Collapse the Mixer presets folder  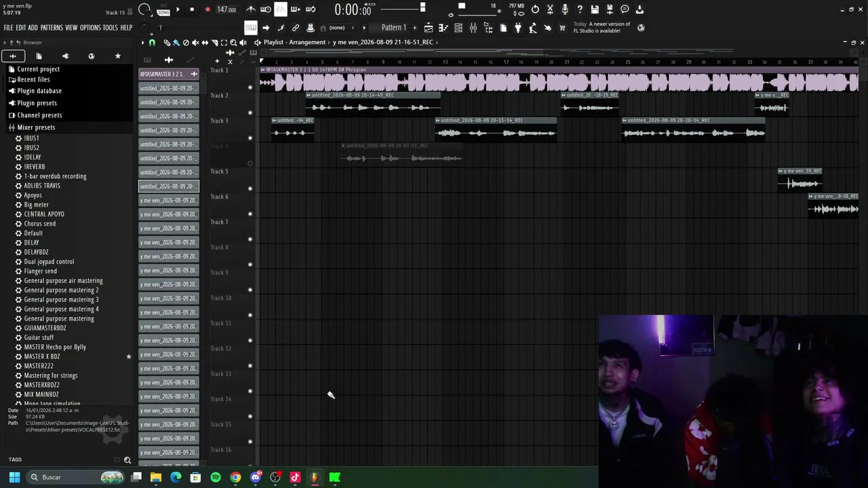click(36, 127)
